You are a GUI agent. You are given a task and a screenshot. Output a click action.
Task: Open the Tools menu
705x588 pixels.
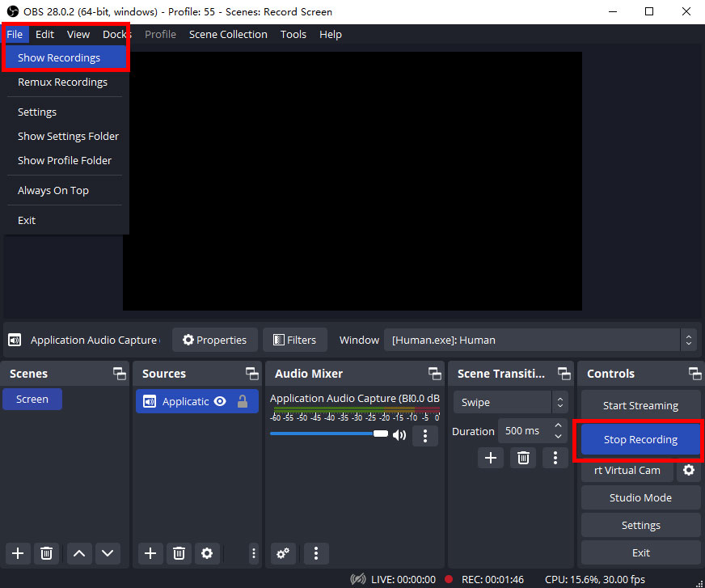click(x=293, y=34)
